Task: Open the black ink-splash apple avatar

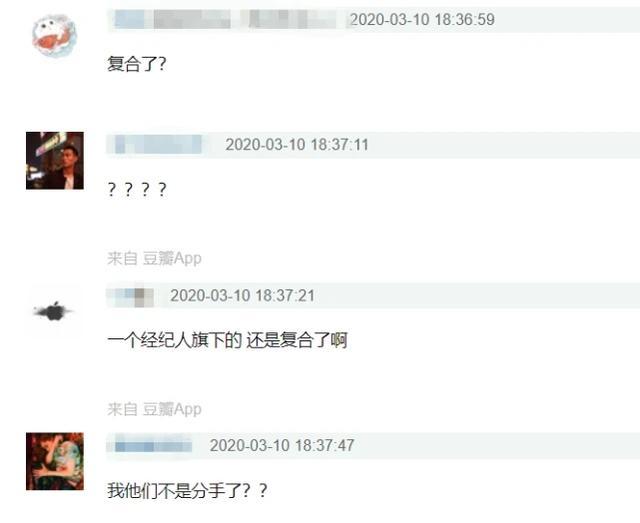Action: pyautogui.click(x=53, y=312)
